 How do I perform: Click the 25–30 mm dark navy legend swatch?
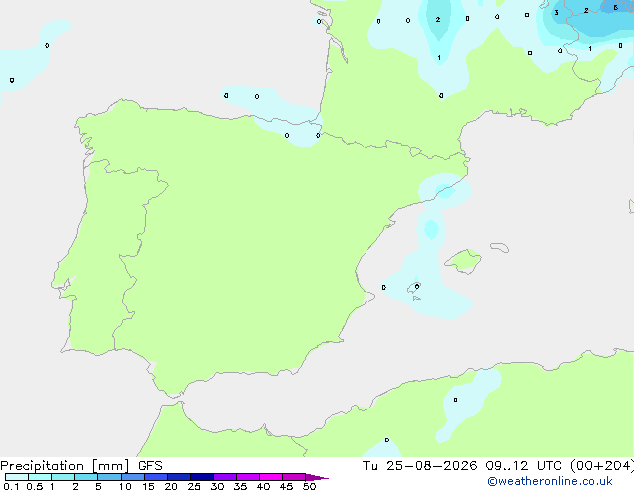[202, 477]
